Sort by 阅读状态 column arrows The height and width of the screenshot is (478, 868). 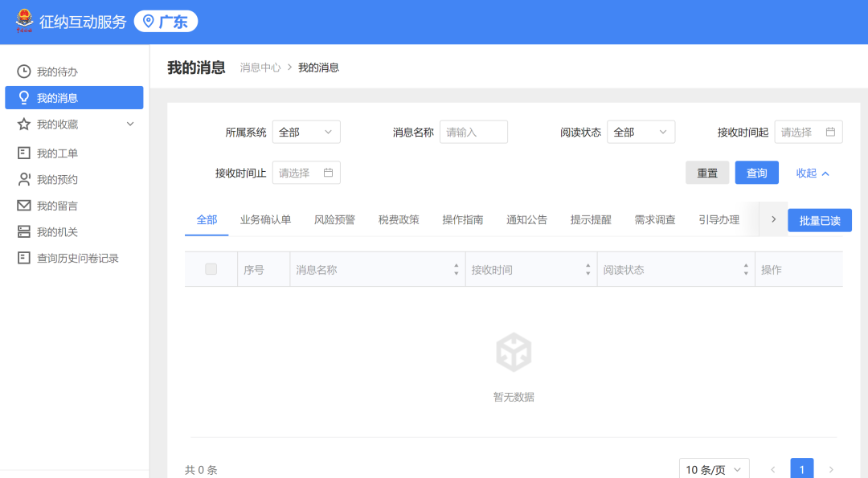click(746, 269)
